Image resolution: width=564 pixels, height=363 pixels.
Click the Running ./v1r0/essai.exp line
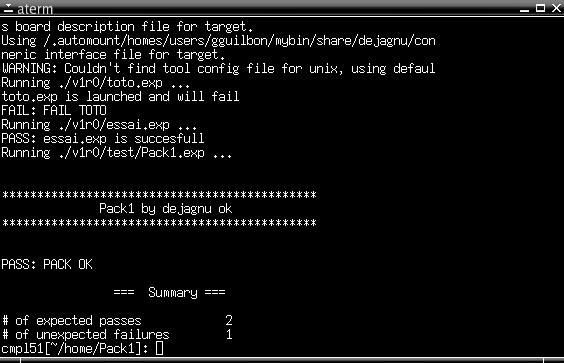coord(99,125)
